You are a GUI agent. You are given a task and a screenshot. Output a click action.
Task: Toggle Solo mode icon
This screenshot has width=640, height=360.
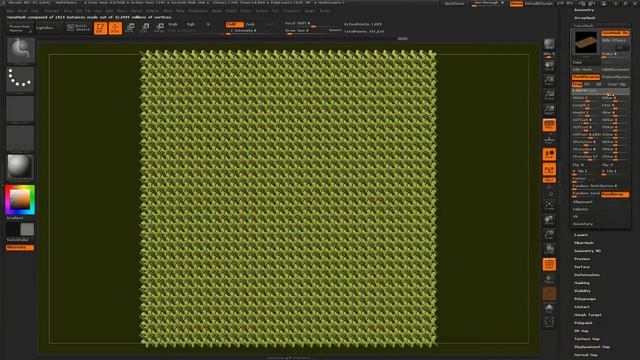[549, 308]
